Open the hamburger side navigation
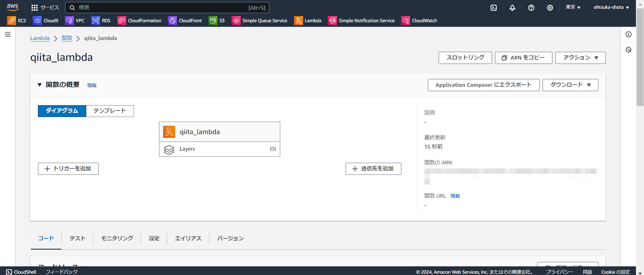The height and width of the screenshot is (275, 644). [8, 34]
